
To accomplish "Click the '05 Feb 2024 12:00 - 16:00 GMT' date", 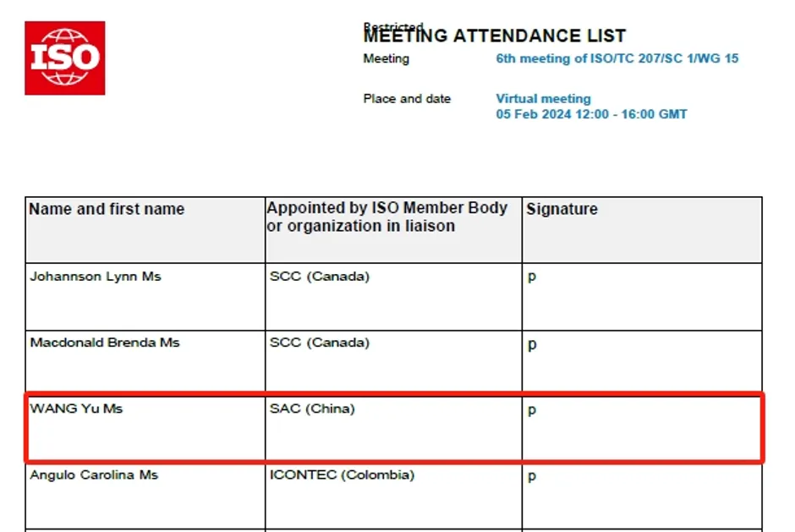I will click(x=591, y=114).
